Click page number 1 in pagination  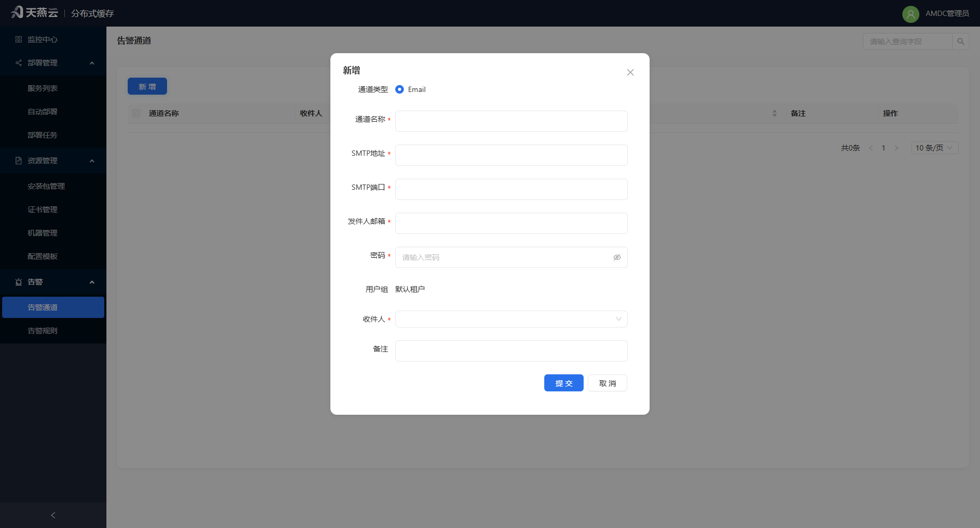[884, 148]
